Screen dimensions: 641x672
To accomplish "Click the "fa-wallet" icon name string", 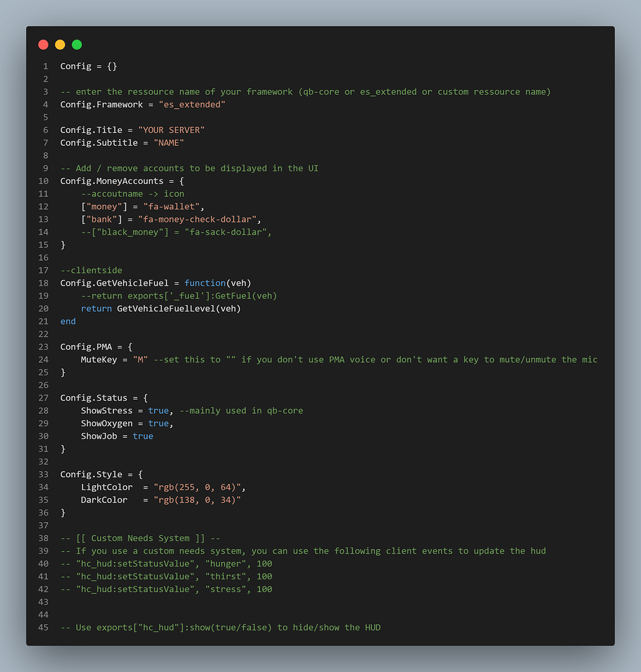I will (x=171, y=206).
